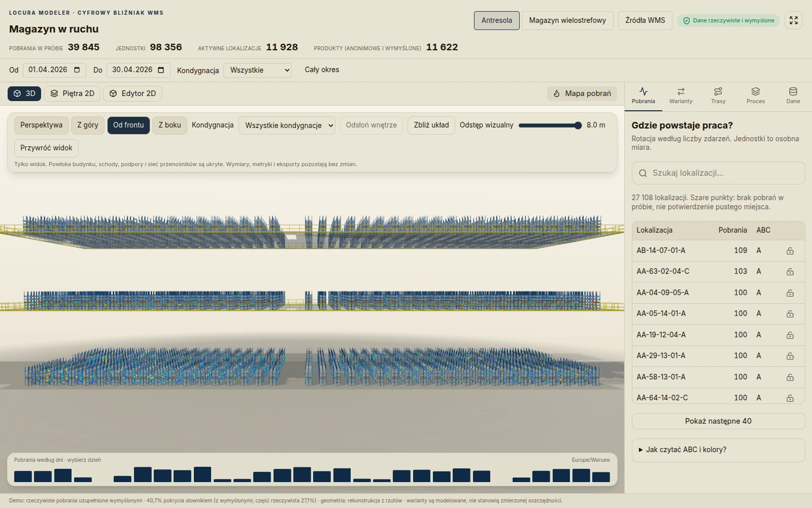Open Źródła WMS
Viewport: 812px width, 508px height.
(645, 20)
